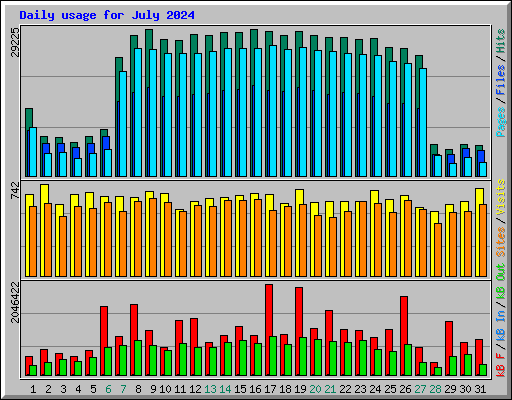
Task: Click the green kB Out bar for day 8
Action: click(x=138, y=358)
